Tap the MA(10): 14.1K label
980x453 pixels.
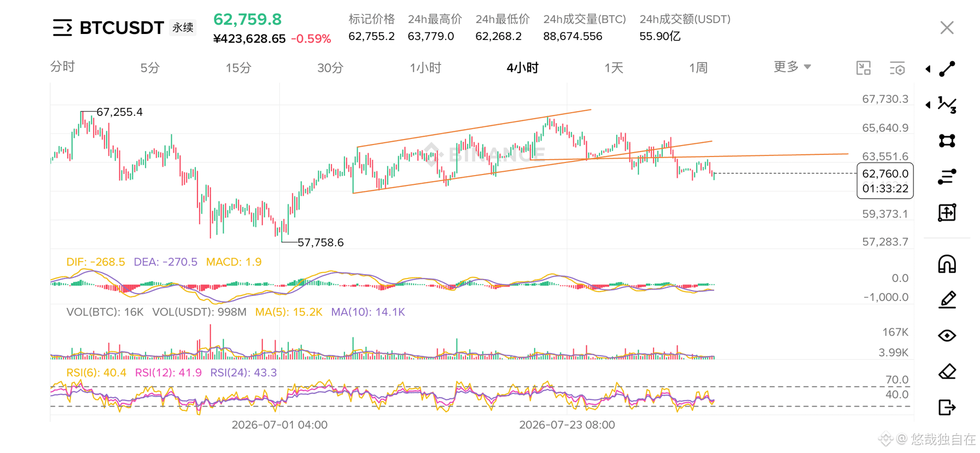(x=368, y=312)
